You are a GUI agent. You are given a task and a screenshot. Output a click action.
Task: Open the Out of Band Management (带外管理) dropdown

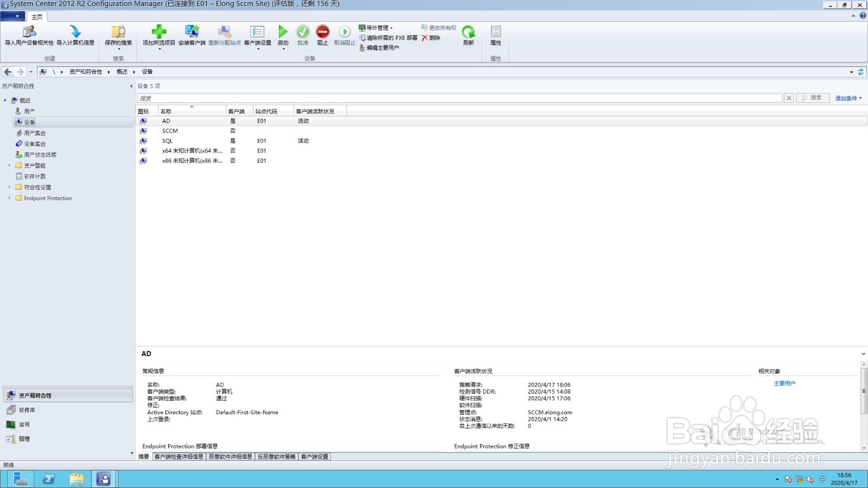(375, 28)
